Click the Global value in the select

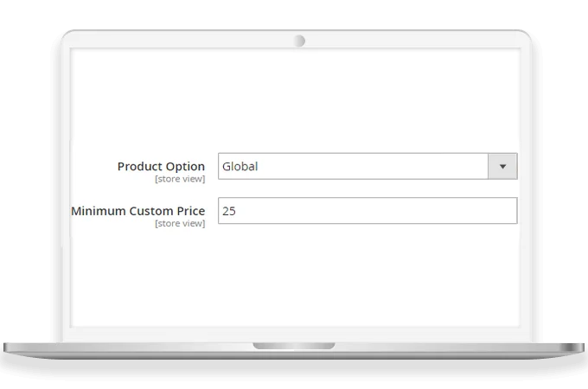(240, 166)
